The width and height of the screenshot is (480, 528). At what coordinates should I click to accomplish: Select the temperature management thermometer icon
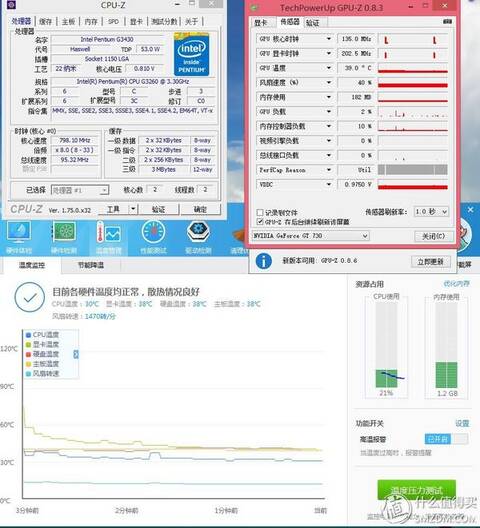108,232
